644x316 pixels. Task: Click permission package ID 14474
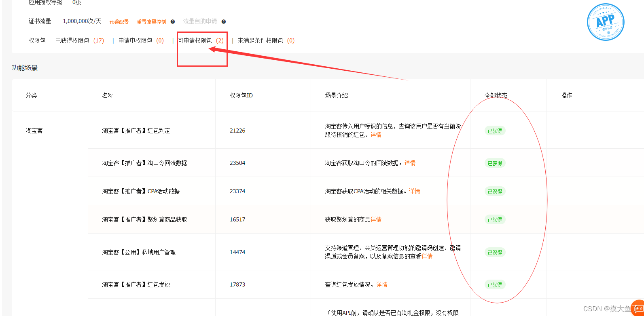coord(237,252)
